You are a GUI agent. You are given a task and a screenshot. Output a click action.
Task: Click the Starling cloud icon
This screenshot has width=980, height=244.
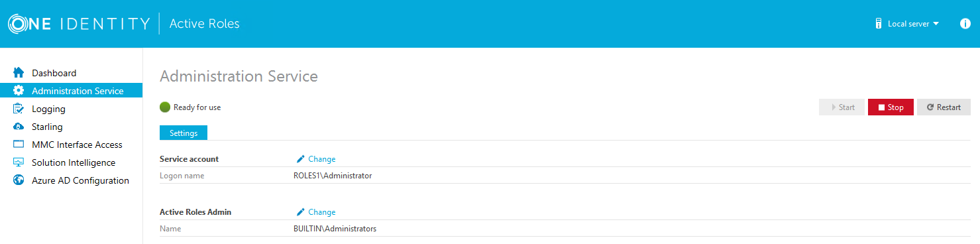point(19,127)
